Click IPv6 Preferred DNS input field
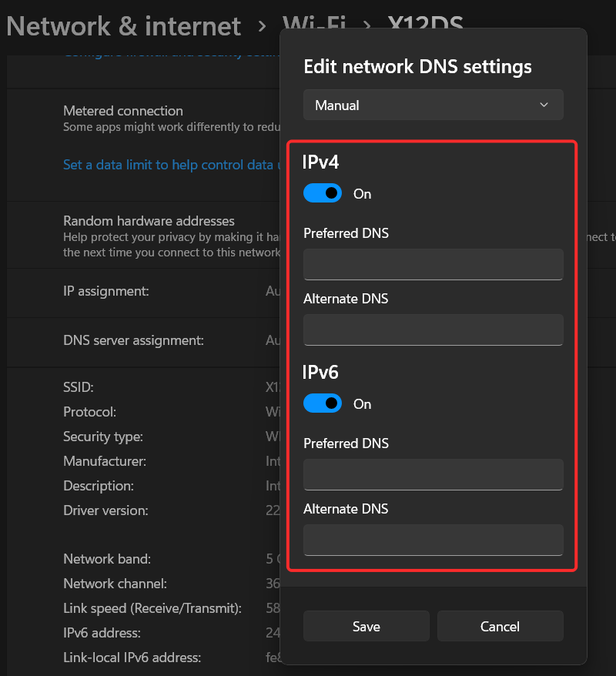Screen dimensions: 616x676 (433, 474)
